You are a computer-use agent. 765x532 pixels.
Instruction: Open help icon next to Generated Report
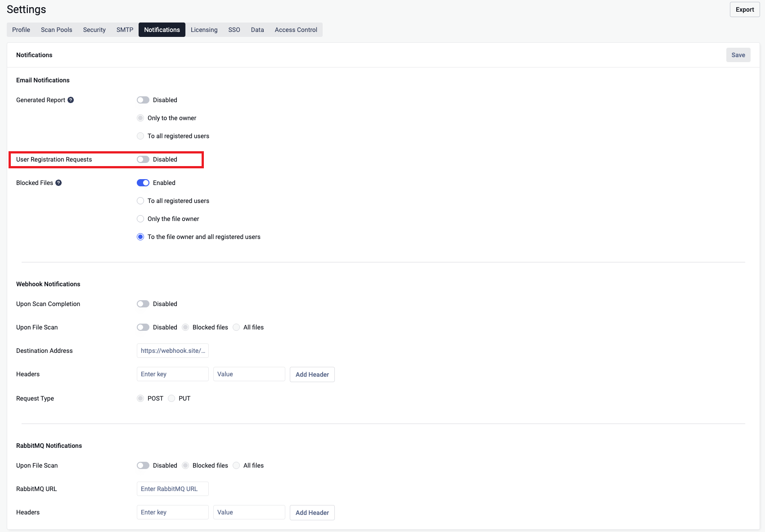[71, 100]
